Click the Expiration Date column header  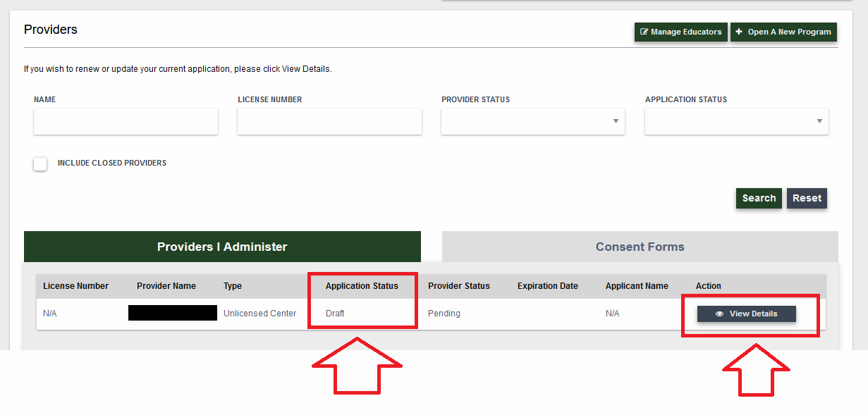(548, 286)
